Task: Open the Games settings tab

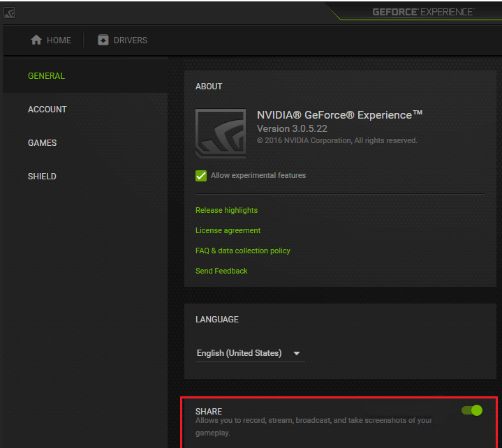Action: click(x=43, y=143)
